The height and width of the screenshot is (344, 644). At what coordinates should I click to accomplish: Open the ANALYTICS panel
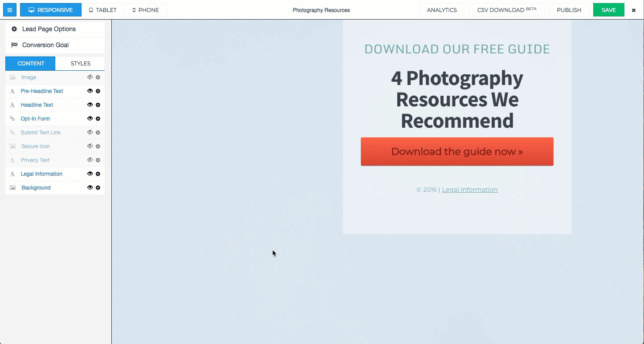click(x=442, y=9)
